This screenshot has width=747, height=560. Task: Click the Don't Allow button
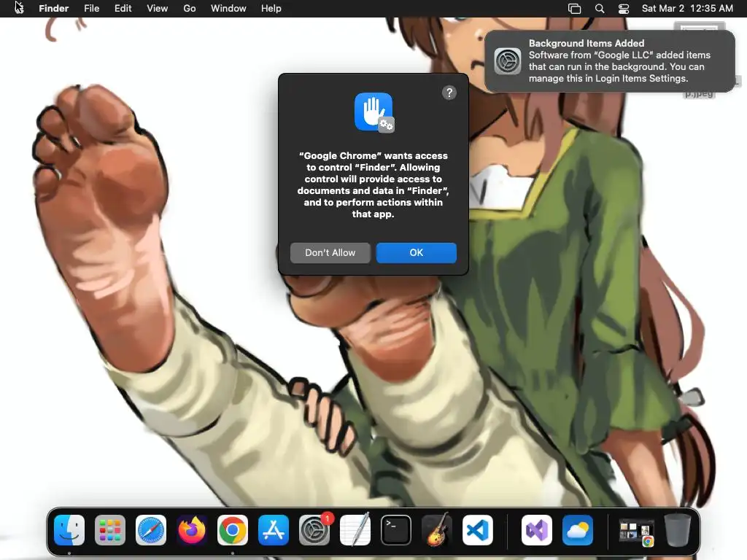[330, 253]
